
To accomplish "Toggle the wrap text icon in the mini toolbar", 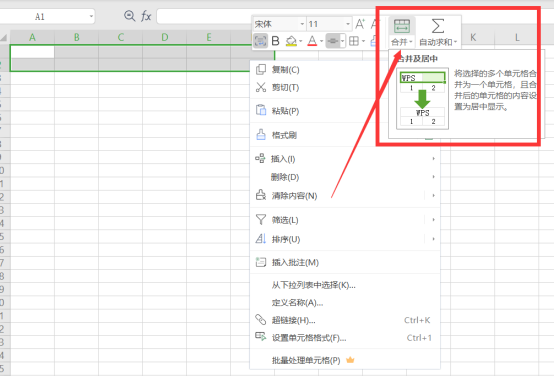I will point(260,41).
